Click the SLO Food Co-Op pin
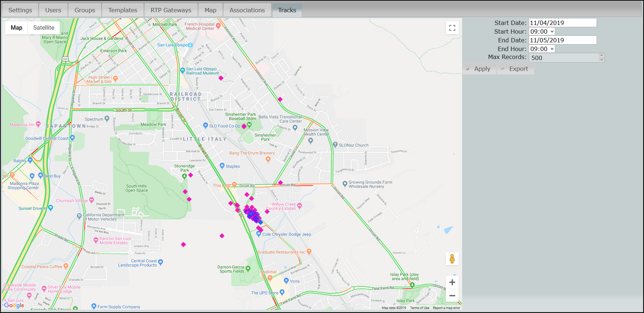 coord(205,126)
